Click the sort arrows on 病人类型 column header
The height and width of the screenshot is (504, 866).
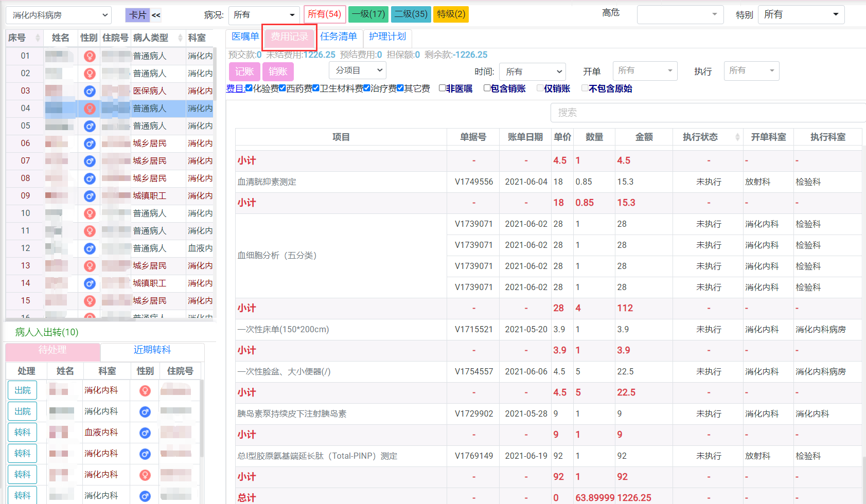180,38
